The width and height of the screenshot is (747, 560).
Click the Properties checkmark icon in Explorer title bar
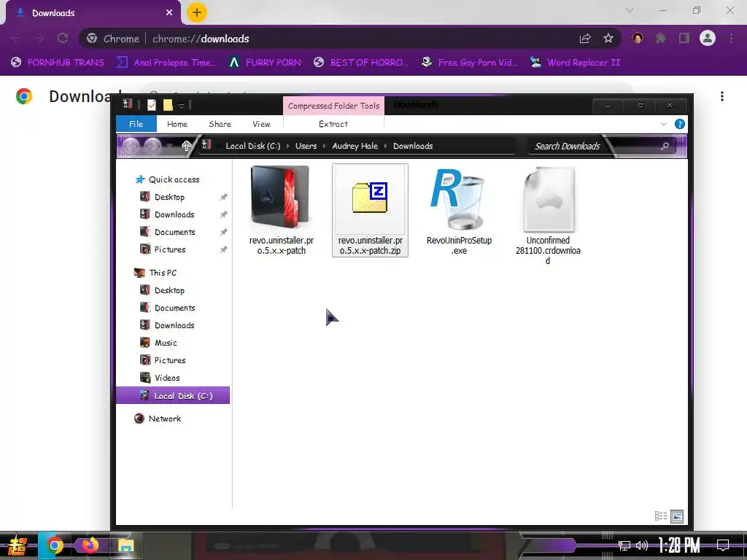tap(152, 105)
